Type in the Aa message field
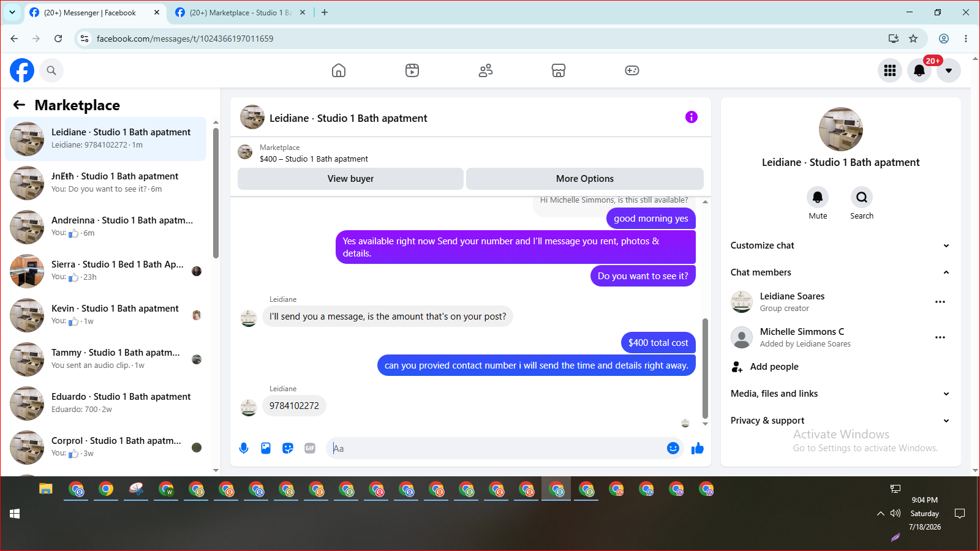The width and height of the screenshot is (980, 551). point(496,448)
